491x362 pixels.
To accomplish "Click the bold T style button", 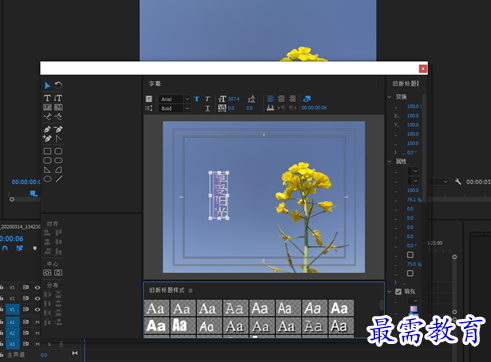I will (x=197, y=99).
